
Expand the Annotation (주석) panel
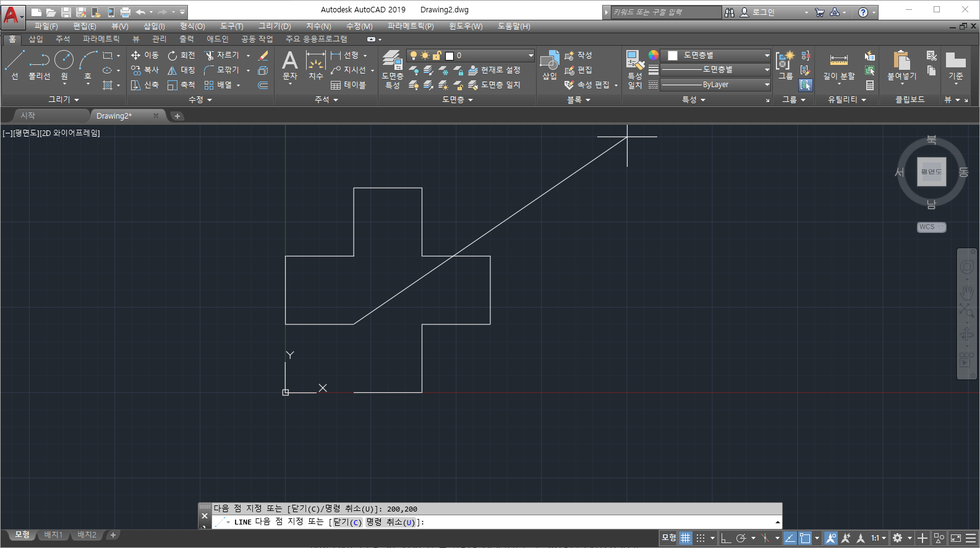click(x=326, y=99)
